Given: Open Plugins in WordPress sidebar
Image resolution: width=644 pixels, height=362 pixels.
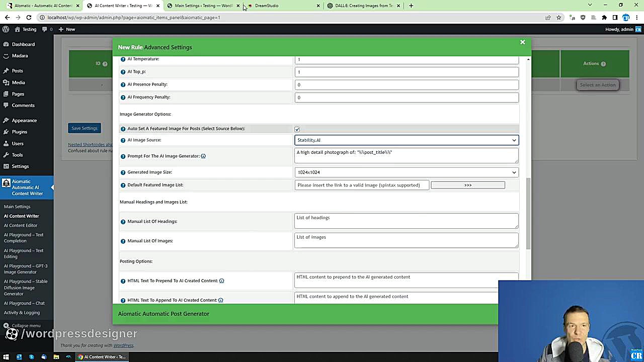Looking at the screenshot, I should [x=20, y=132].
